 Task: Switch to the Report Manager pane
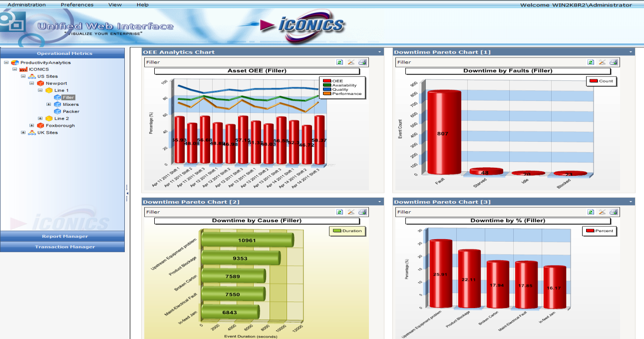tap(62, 236)
